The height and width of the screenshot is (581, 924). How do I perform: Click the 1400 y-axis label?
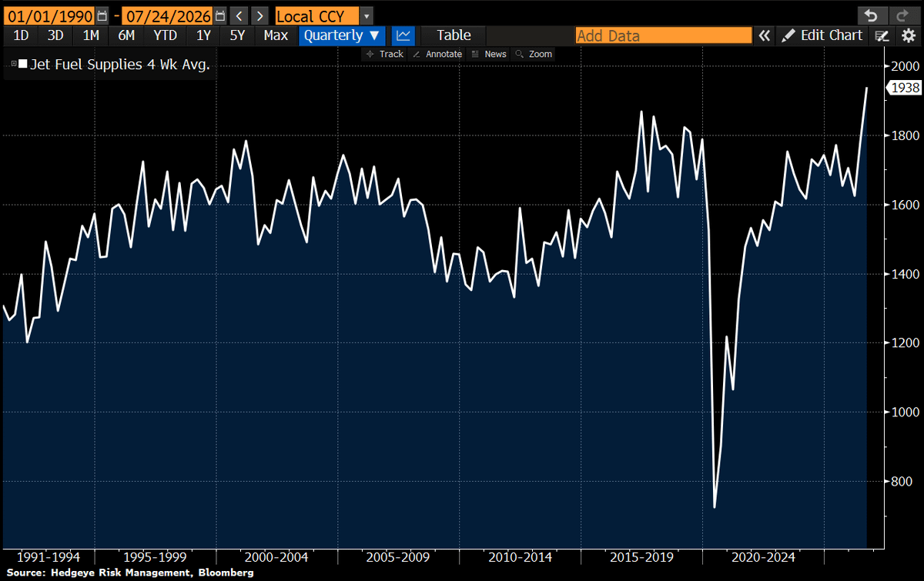point(907,274)
